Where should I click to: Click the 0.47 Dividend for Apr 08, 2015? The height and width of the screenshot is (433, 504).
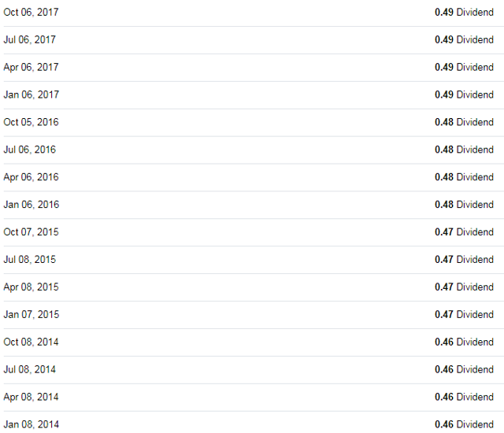[464, 287]
